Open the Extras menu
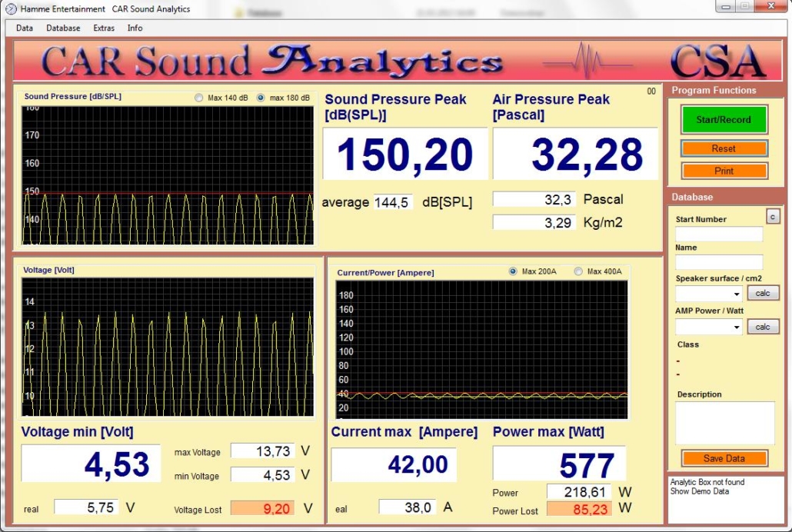 pyautogui.click(x=104, y=28)
